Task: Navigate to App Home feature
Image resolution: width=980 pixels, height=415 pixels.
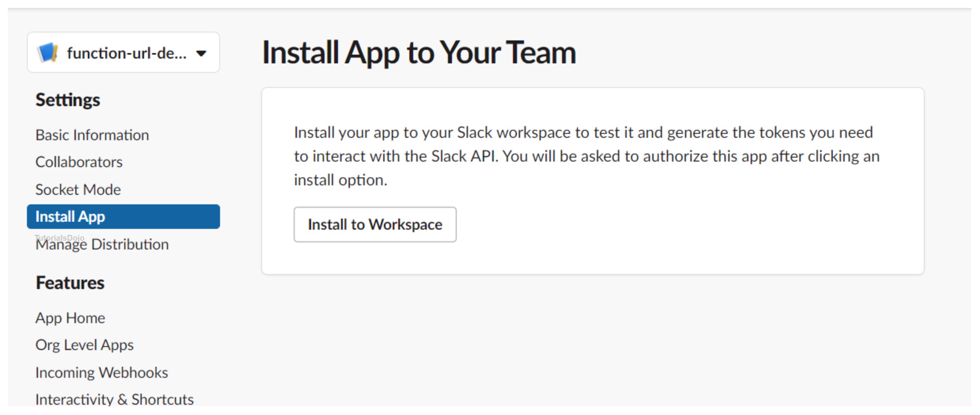Action: [70, 318]
